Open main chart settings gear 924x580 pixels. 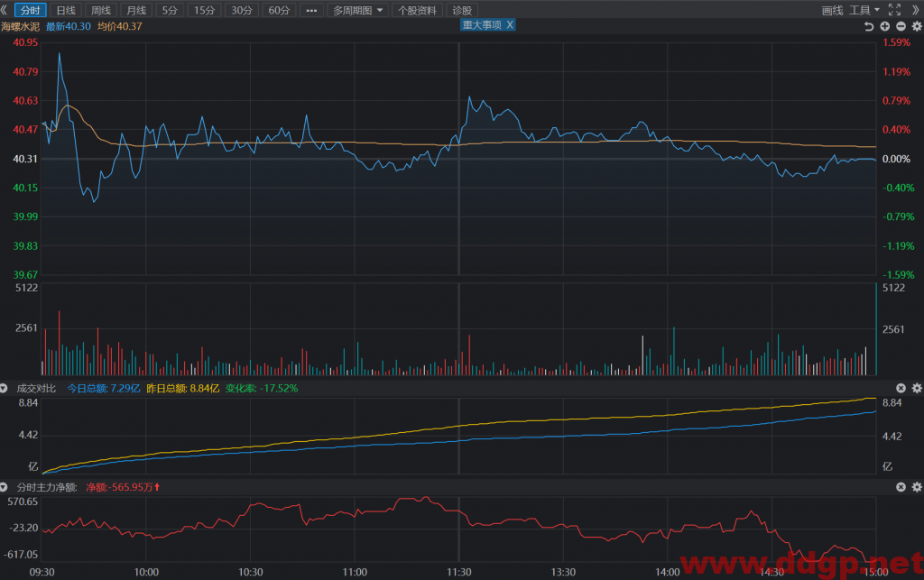(917, 26)
